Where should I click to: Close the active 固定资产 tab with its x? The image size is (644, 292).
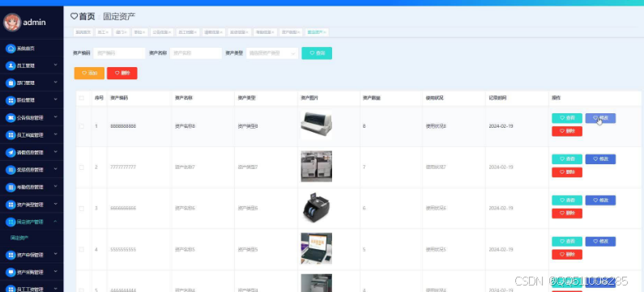tap(325, 32)
